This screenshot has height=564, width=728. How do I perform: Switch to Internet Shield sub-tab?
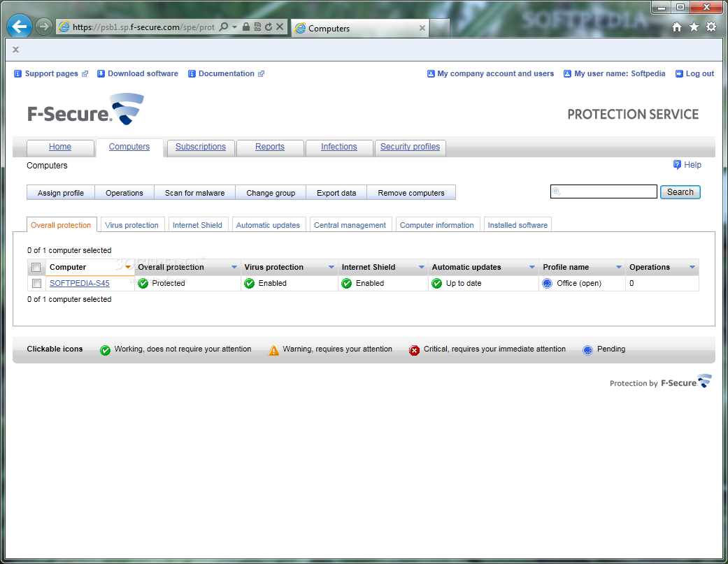click(197, 225)
